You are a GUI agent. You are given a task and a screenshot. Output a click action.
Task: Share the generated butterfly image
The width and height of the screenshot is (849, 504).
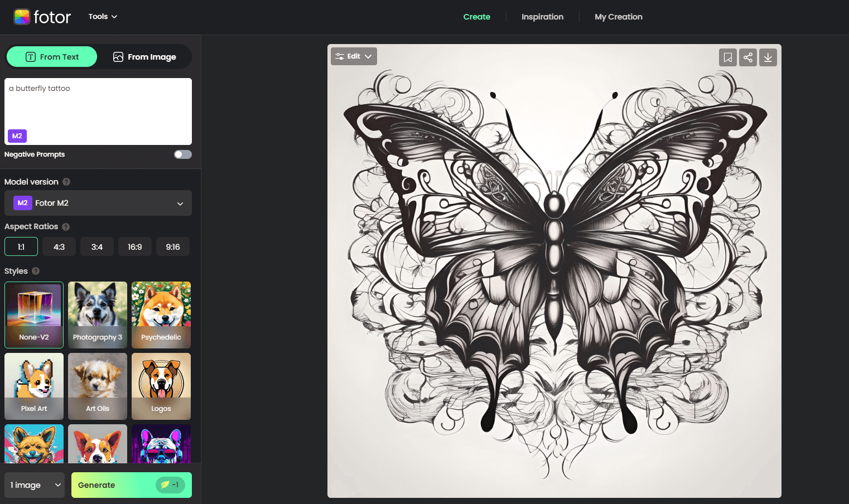748,57
